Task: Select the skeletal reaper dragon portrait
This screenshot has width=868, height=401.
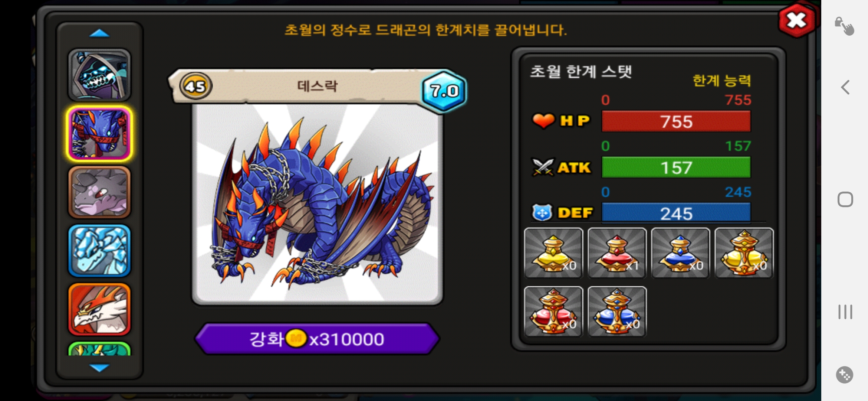Action: [x=99, y=75]
